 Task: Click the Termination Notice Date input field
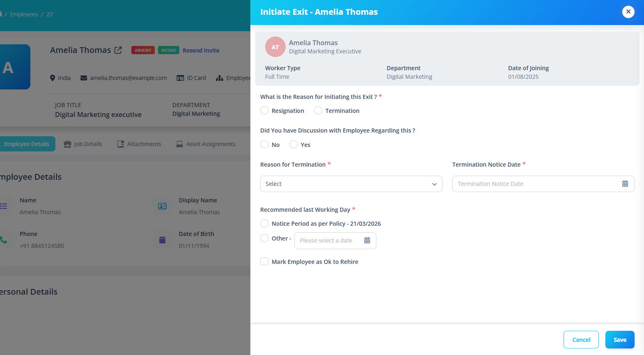pyautogui.click(x=543, y=184)
